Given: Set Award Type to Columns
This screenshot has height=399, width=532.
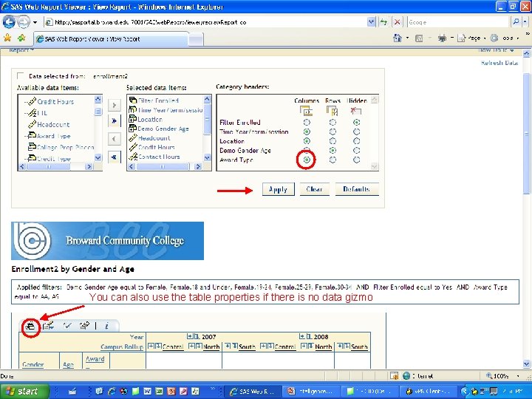Looking at the screenshot, I should (307, 160).
